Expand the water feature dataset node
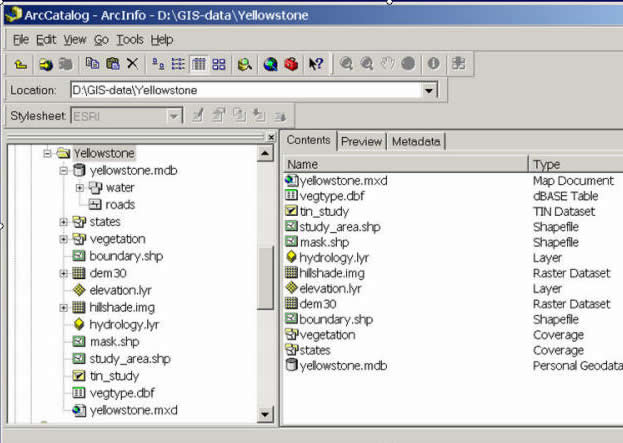The image size is (623, 443). [x=79, y=188]
